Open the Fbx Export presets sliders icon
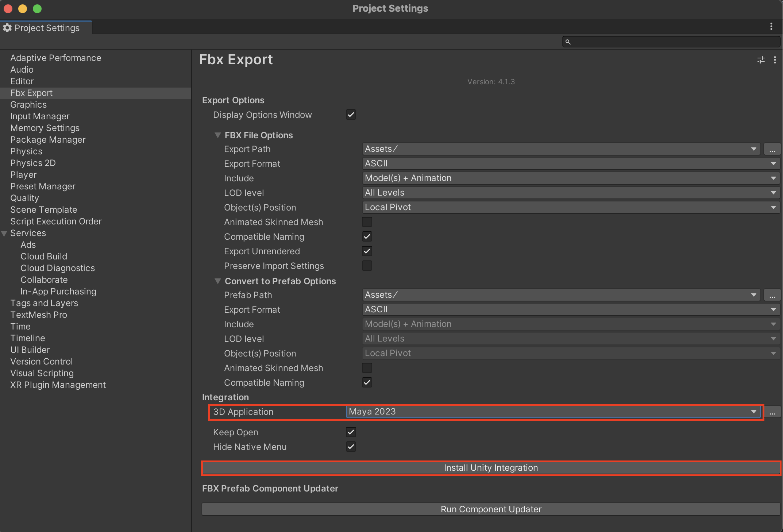 [761, 60]
